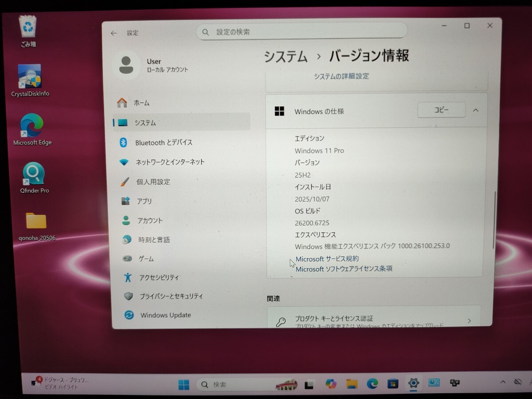
Task: Open the Recycle Bin (ごみ箱) desktop icon
Action: pyautogui.click(x=28, y=31)
